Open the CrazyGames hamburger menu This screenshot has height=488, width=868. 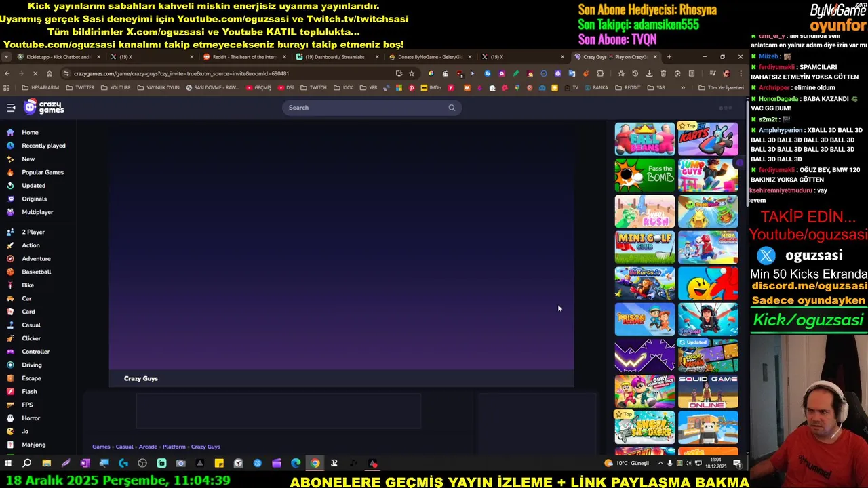coord(11,108)
